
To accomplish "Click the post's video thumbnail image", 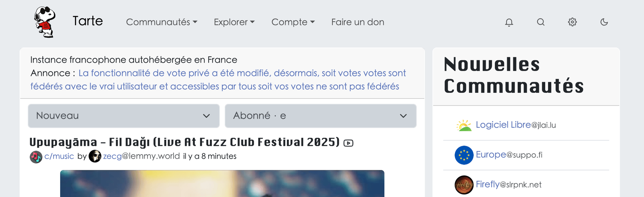I will [x=222, y=183].
